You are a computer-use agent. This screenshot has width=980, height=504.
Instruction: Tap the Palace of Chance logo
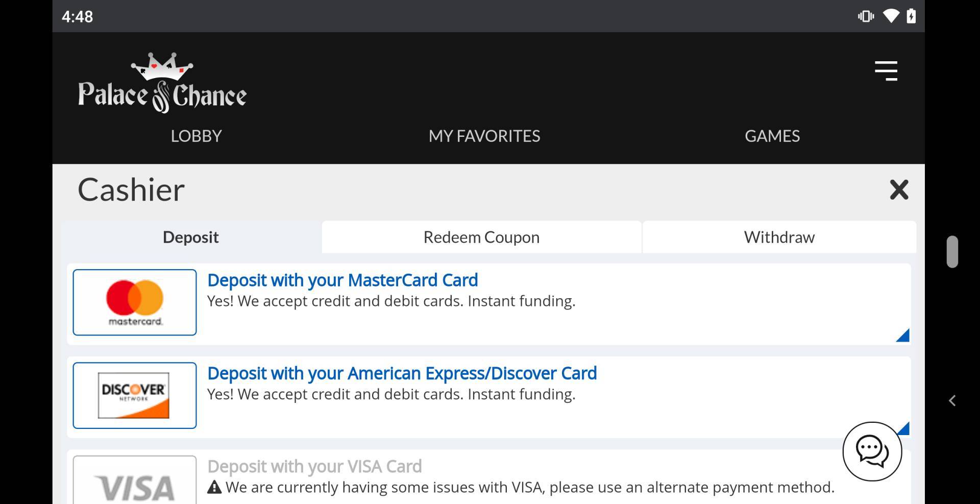tap(162, 83)
